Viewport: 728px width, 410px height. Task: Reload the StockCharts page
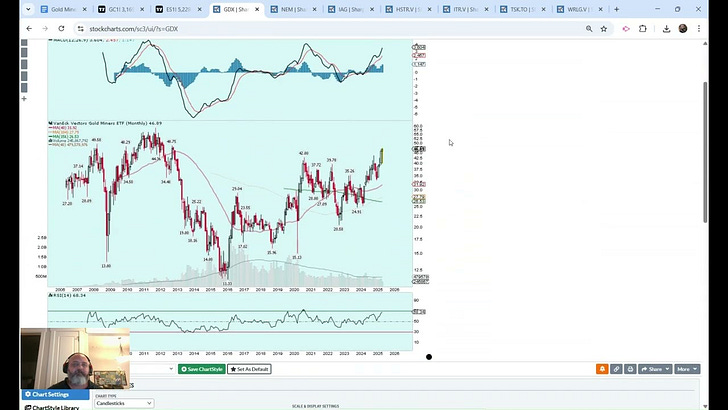61,29
